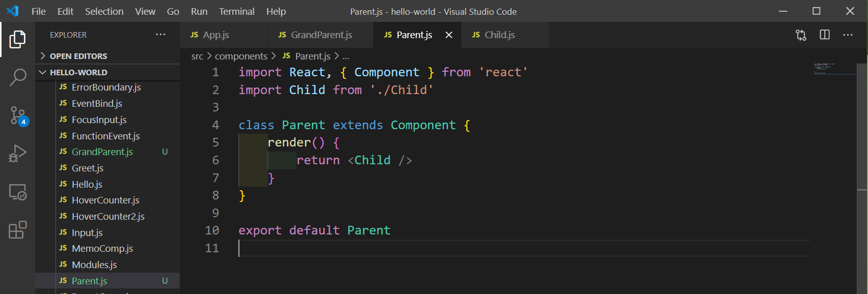Open the Edit menu
The height and width of the screenshot is (294, 868).
pyautogui.click(x=65, y=11)
